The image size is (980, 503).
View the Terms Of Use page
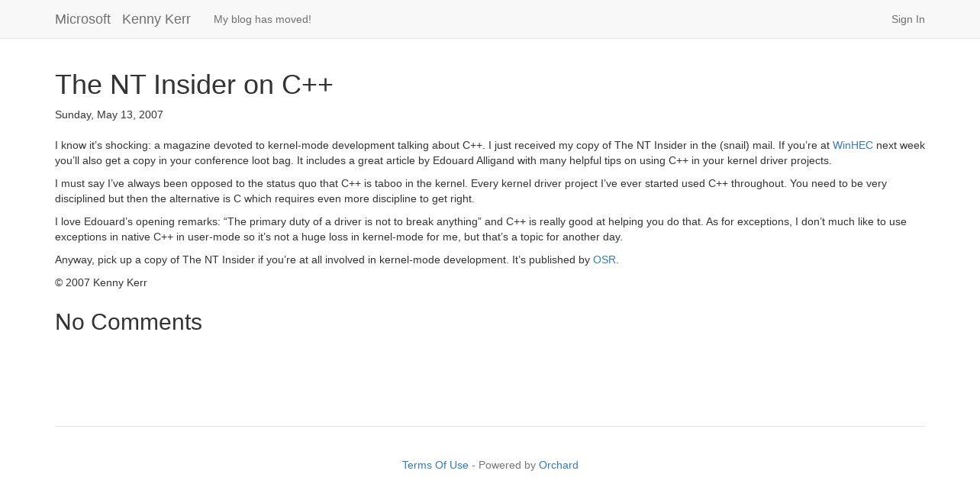coord(435,465)
